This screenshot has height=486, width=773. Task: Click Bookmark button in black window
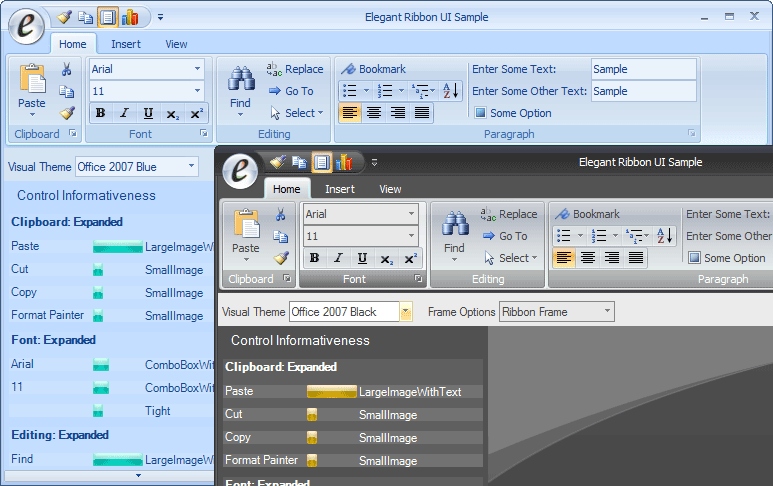coord(587,214)
